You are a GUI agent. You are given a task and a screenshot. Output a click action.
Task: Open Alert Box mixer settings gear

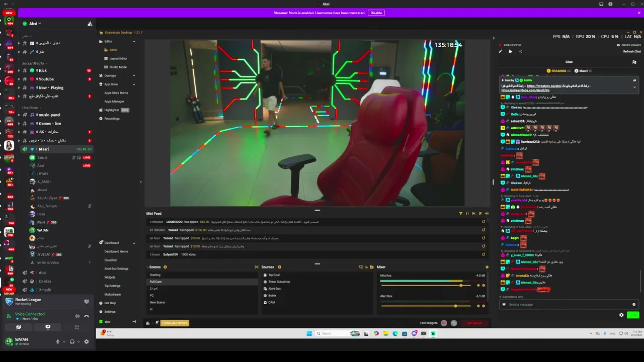coord(484,306)
